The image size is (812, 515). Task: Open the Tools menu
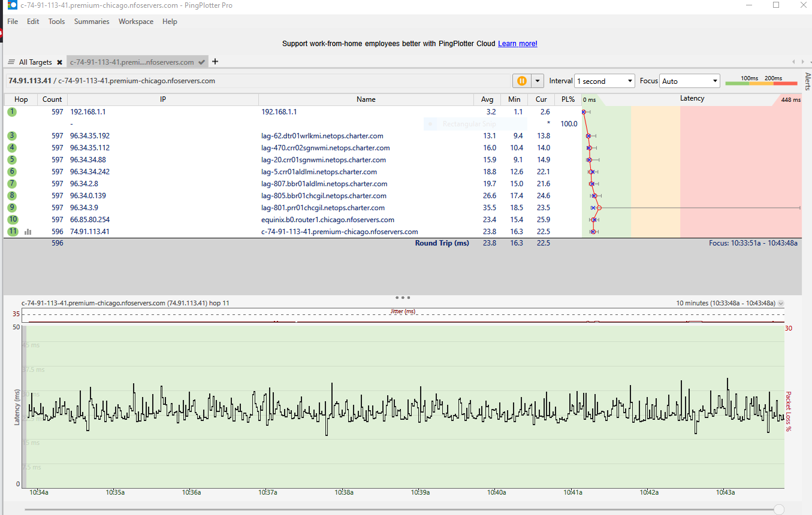click(57, 22)
